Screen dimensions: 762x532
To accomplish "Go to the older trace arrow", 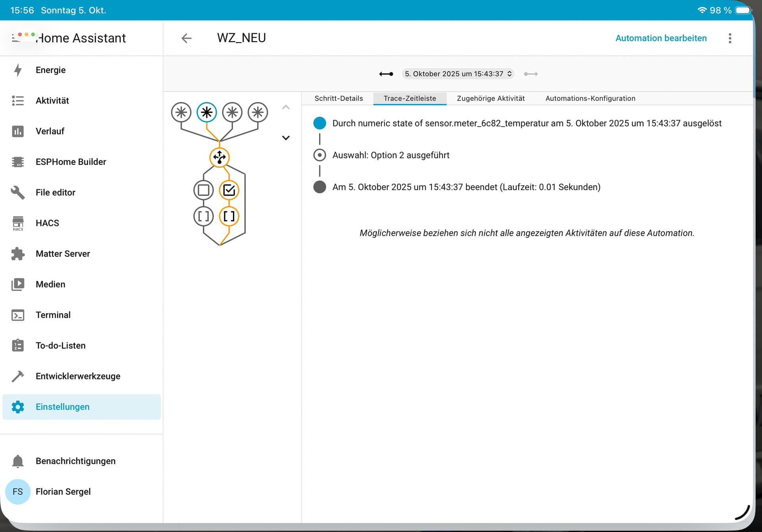I will (x=386, y=74).
